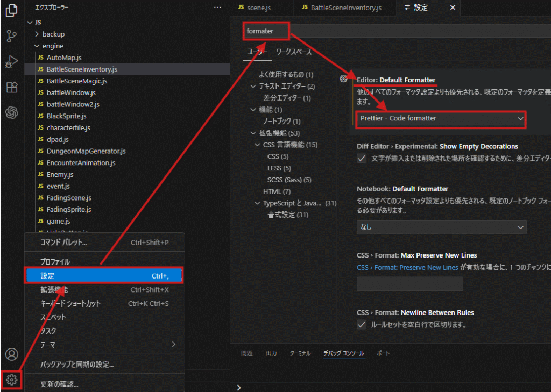Screen dimensions: 551x392
Task: Select 設定 in the context menu
Action: point(104,276)
